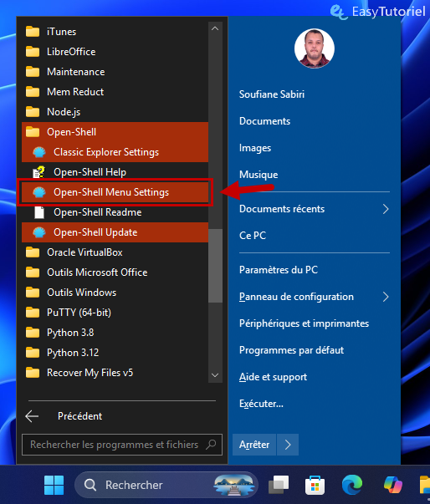Run Open-Shell Update
This screenshot has width=430, height=504.
coord(115,232)
